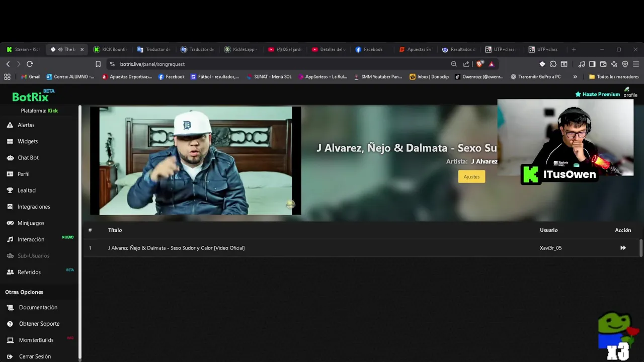Bookmark this page with the bookmark icon
This screenshot has width=644, height=362.
(x=98, y=64)
